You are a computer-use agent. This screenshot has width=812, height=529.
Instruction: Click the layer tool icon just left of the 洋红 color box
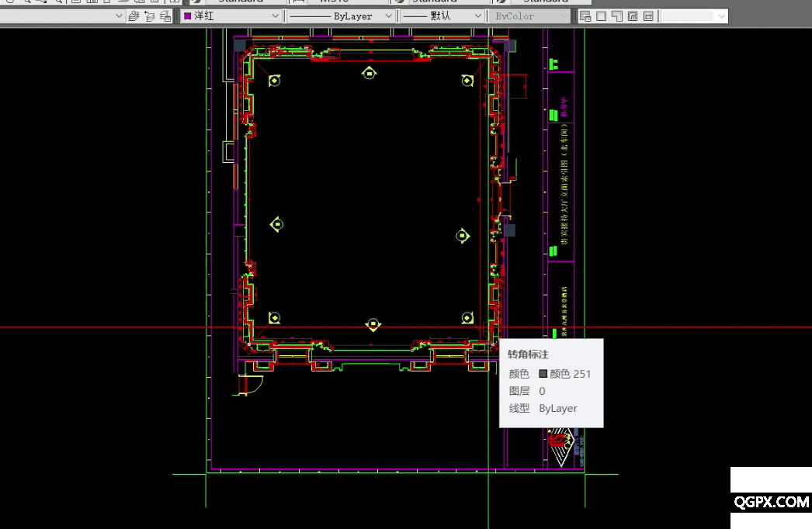[167, 16]
